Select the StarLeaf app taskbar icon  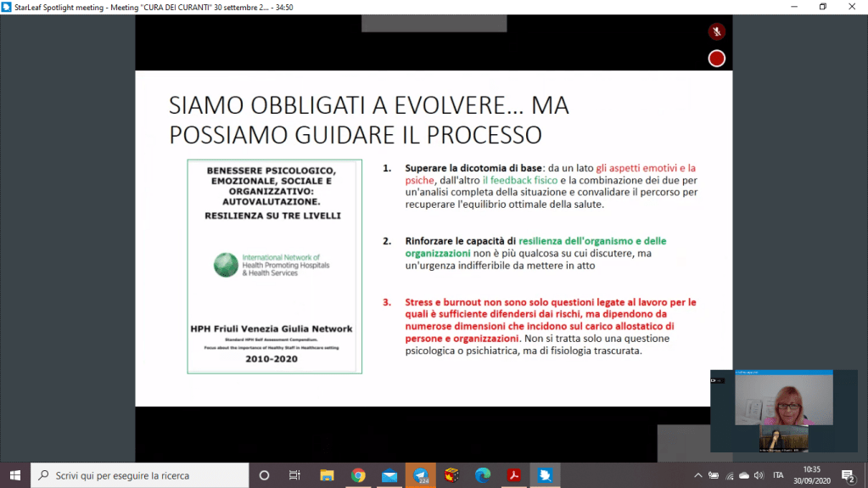545,475
